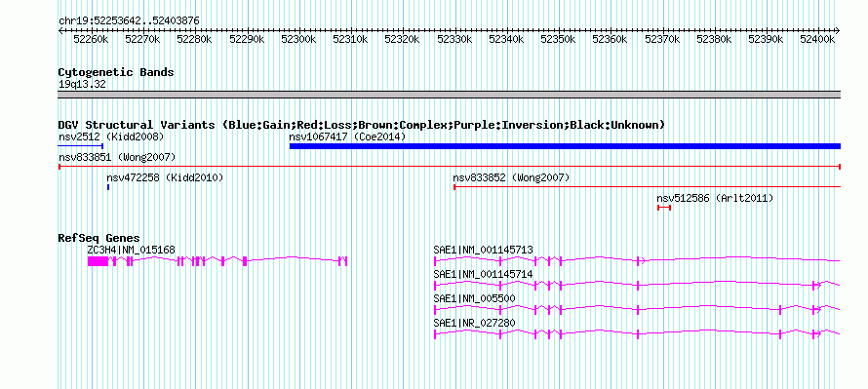Click the Cytogenetic Bands track title
Viewport: 868px width, 389px height.
click(x=116, y=72)
